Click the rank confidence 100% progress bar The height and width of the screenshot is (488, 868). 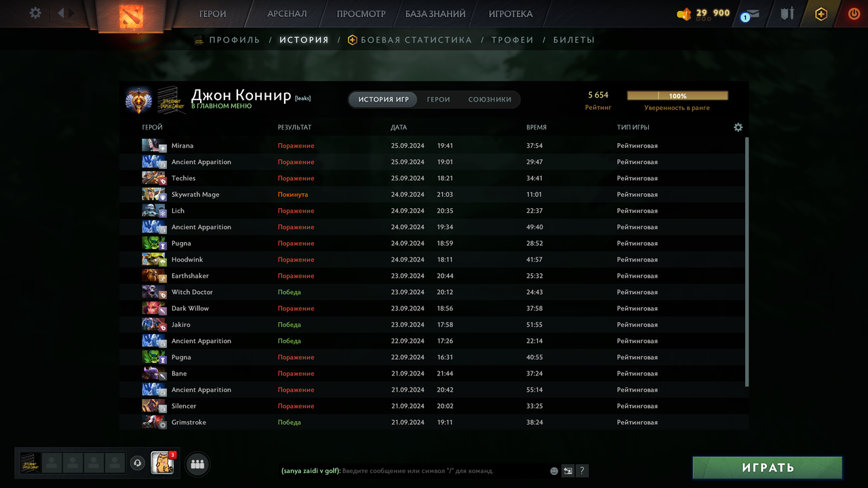click(677, 96)
